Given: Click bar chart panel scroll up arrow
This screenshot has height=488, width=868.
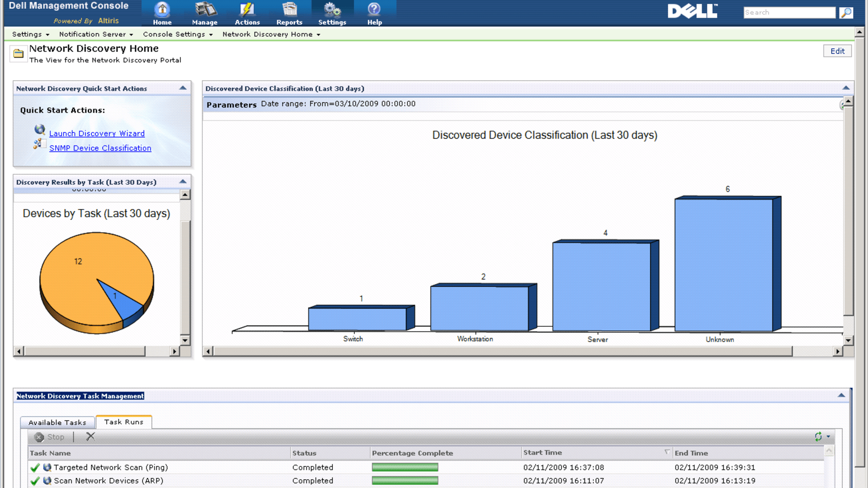Looking at the screenshot, I should (848, 101).
